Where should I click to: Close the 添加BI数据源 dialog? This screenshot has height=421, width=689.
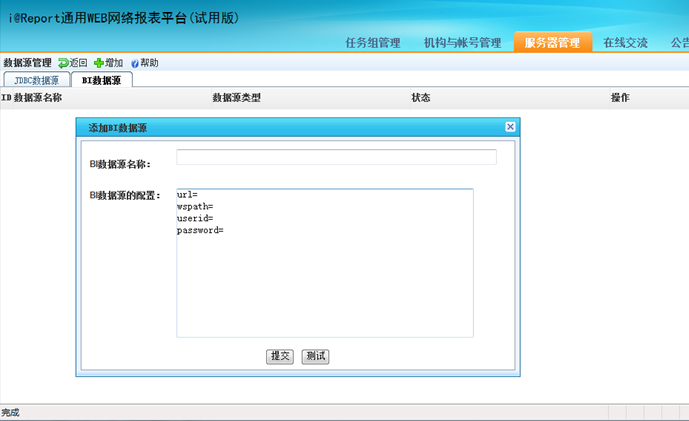pos(510,127)
